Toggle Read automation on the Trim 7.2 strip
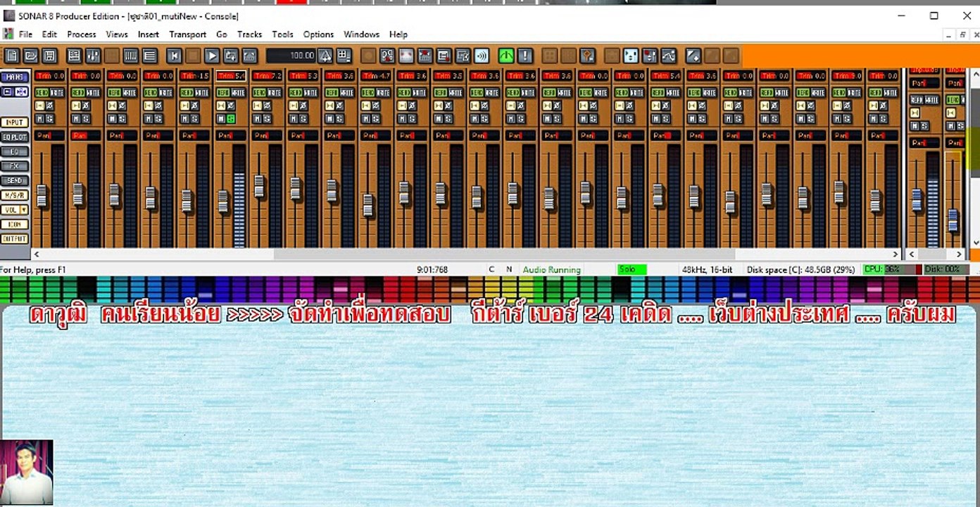This screenshot has height=507, width=980. point(258,92)
